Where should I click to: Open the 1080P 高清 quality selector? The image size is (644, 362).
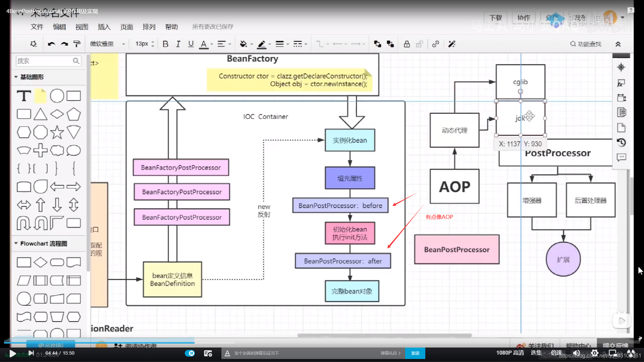510,353
